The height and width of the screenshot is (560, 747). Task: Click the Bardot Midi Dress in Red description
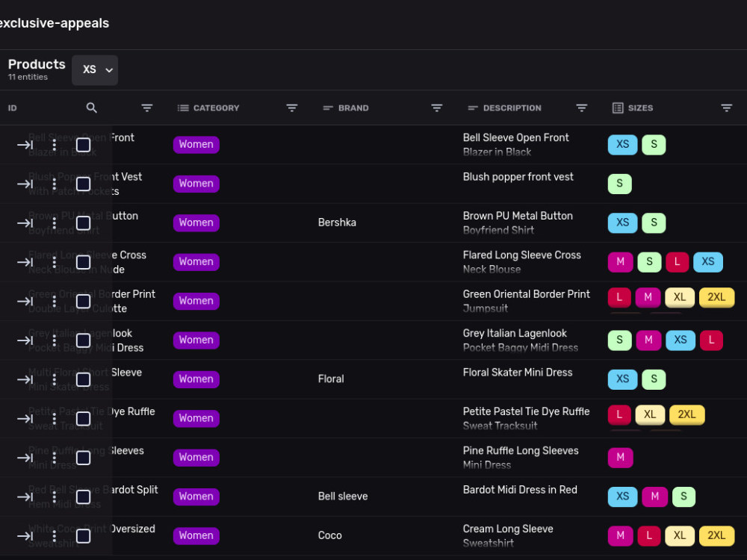coord(520,490)
